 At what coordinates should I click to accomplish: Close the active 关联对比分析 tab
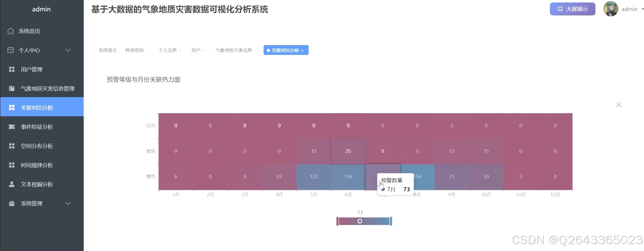[x=302, y=51]
